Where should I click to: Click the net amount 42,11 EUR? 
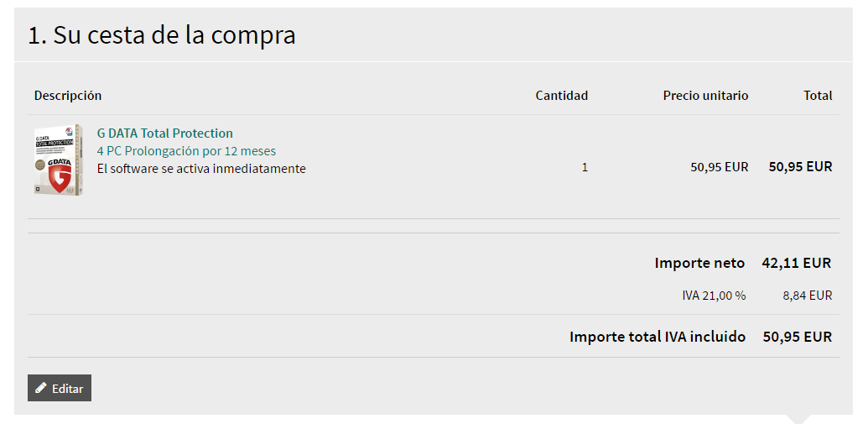[796, 263]
